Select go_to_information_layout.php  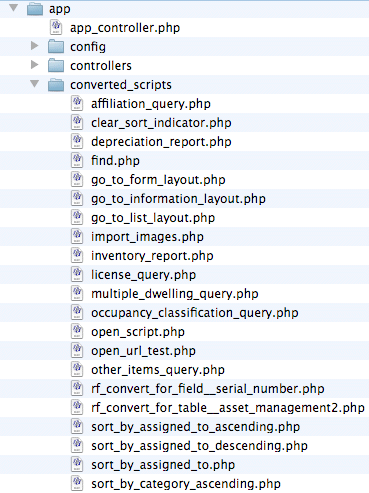(x=178, y=199)
